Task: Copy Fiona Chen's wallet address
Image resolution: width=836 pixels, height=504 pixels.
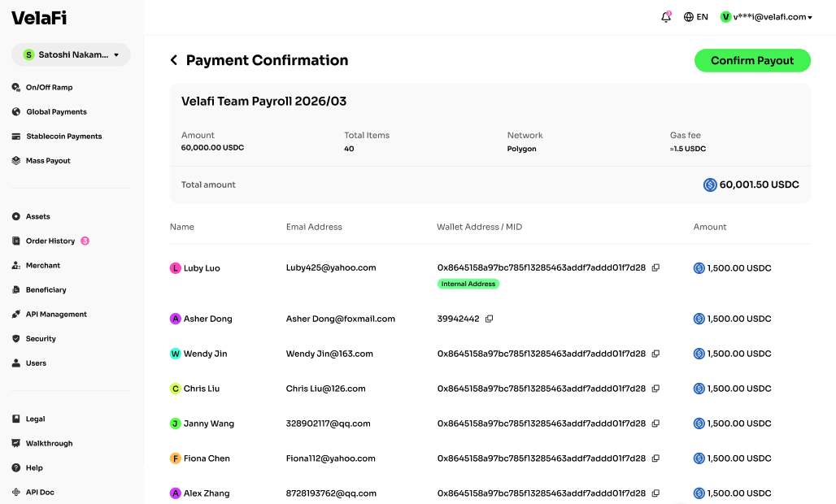Action: click(655, 458)
